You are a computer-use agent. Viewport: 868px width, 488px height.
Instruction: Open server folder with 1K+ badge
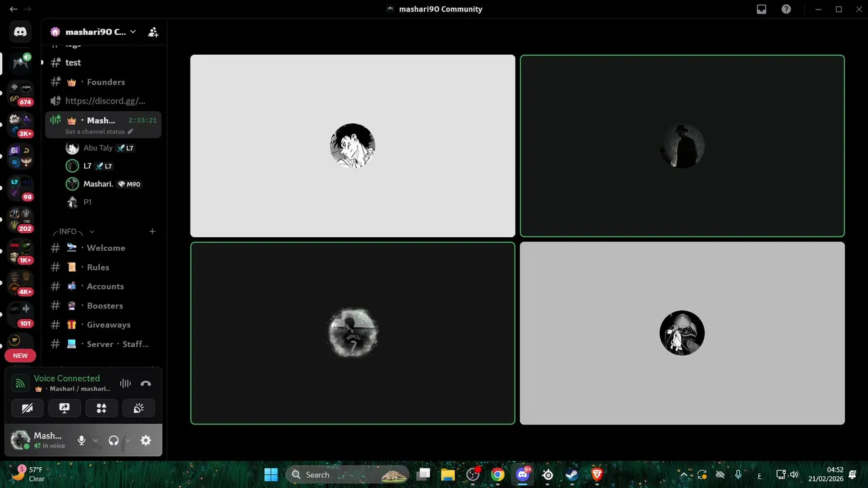pyautogui.click(x=20, y=251)
